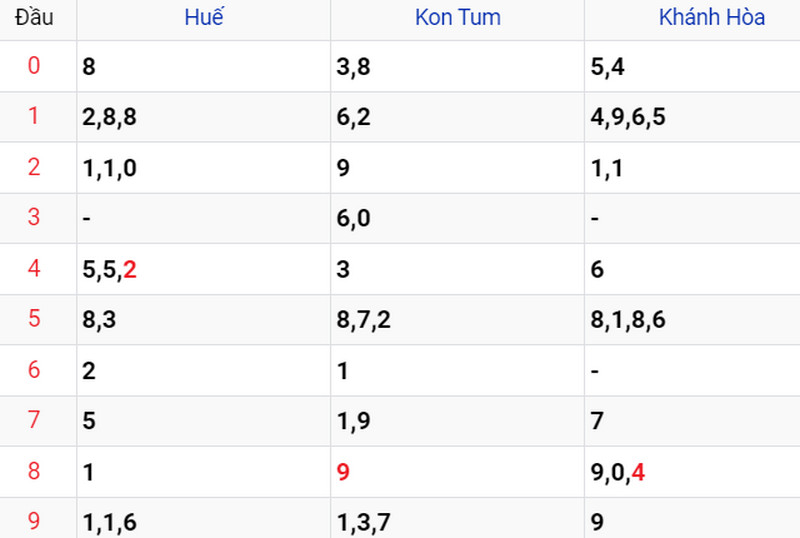This screenshot has width=800, height=538.
Task: Select the red row head number 8
Action: coord(34,471)
